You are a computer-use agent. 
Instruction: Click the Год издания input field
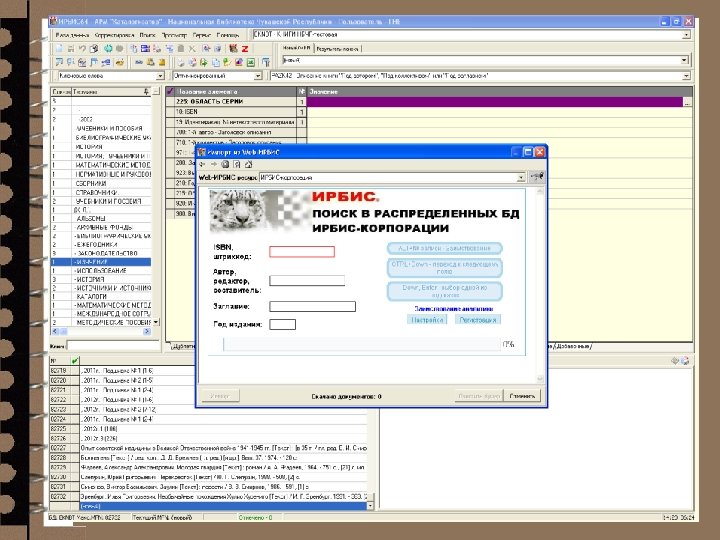point(282,325)
